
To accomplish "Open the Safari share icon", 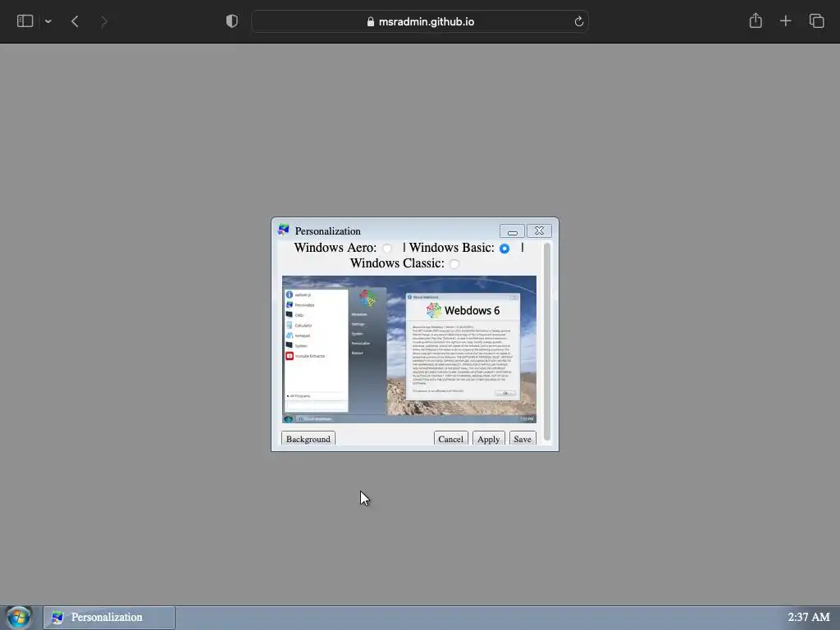I will click(756, 21).
